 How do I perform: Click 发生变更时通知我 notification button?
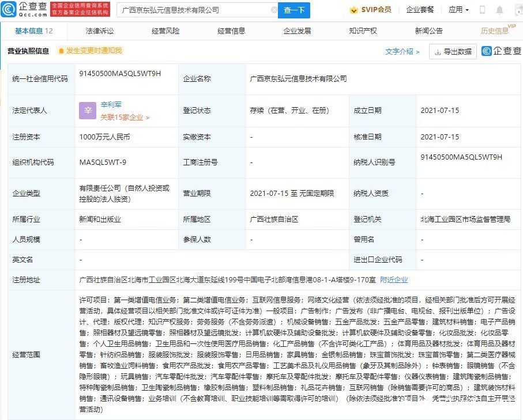click(x=90, y=51)
